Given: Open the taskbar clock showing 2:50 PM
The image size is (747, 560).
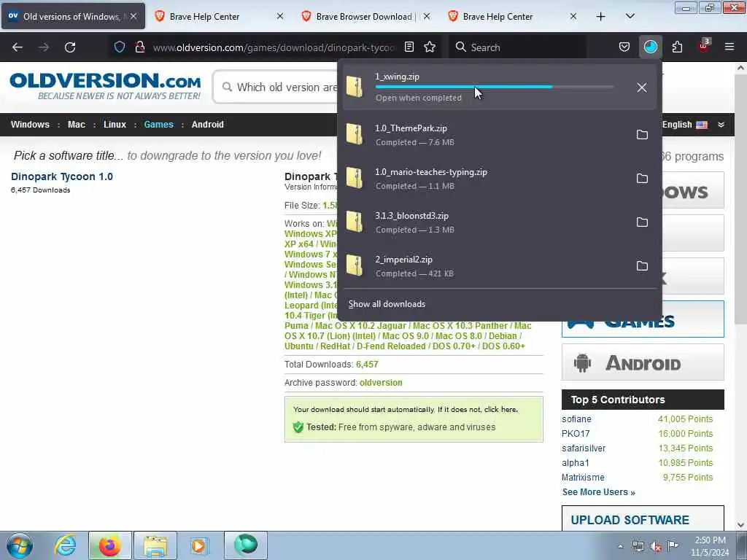Looking at the screenshot, I should point(710,546).
